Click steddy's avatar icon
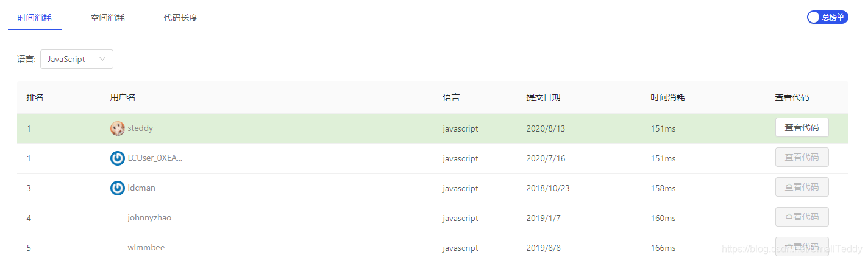This screenshot has height=260, width=868. 118,128
